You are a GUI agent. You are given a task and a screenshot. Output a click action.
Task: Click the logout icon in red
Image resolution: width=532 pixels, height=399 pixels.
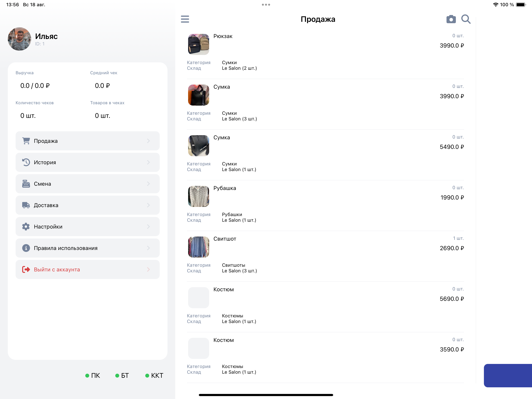26,269
